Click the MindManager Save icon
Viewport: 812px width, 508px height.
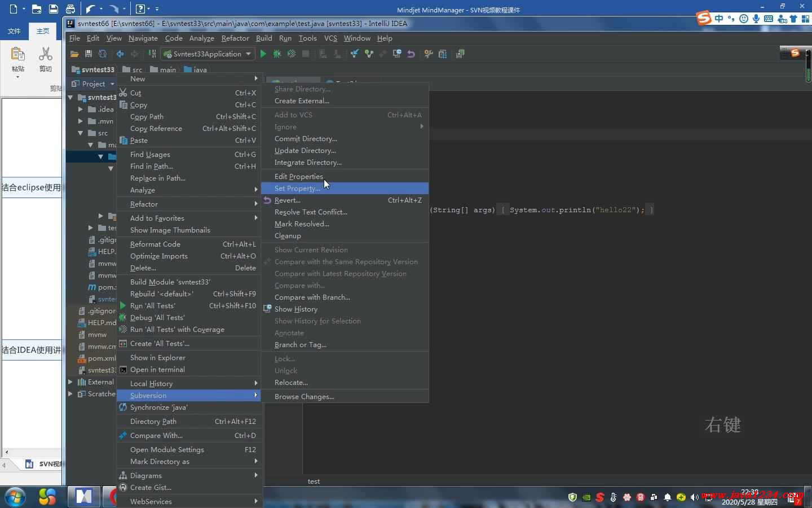point(53,8)
